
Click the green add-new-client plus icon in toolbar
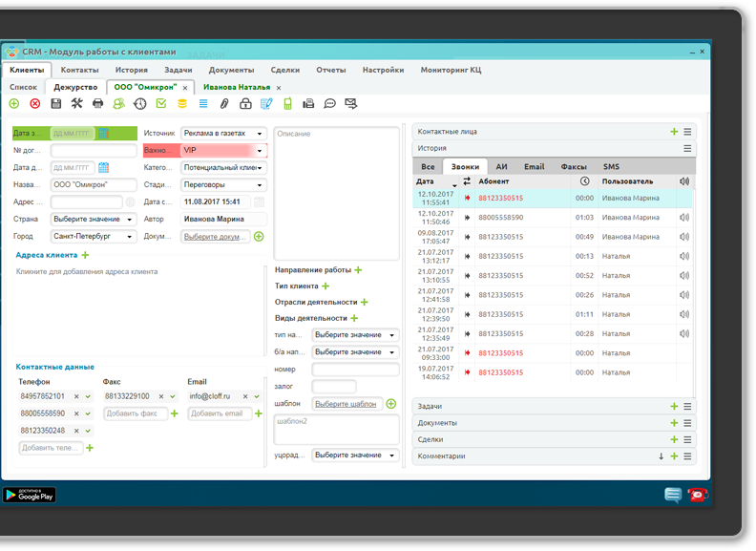[14, 104]
